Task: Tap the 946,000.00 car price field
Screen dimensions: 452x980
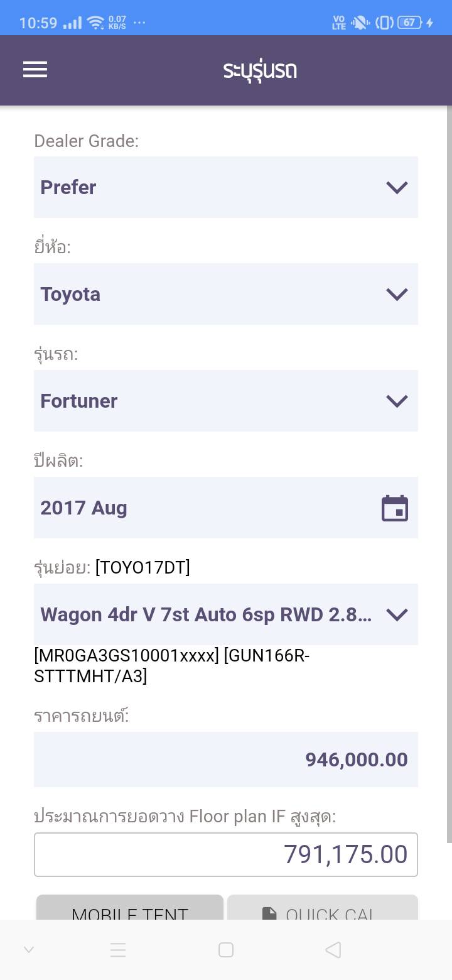Action: click(x=226, y=759)
